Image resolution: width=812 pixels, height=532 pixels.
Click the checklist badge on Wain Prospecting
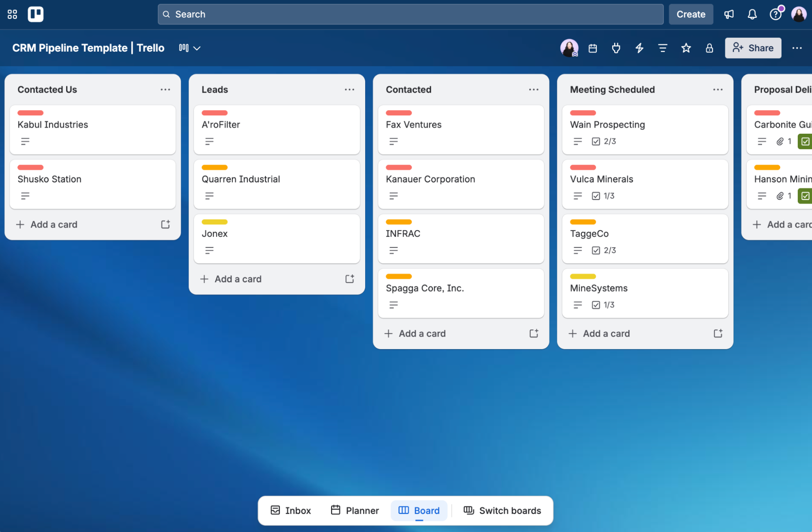pyautogui.click(x=604, y=141)
